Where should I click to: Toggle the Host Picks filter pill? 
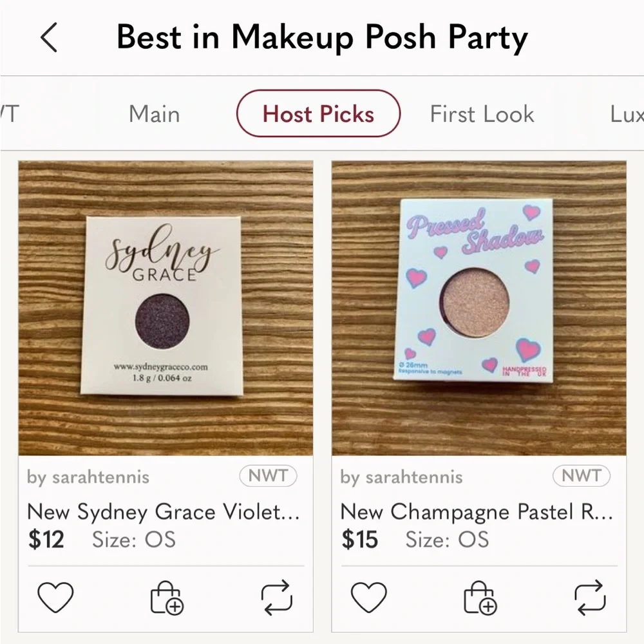[317, 113]
